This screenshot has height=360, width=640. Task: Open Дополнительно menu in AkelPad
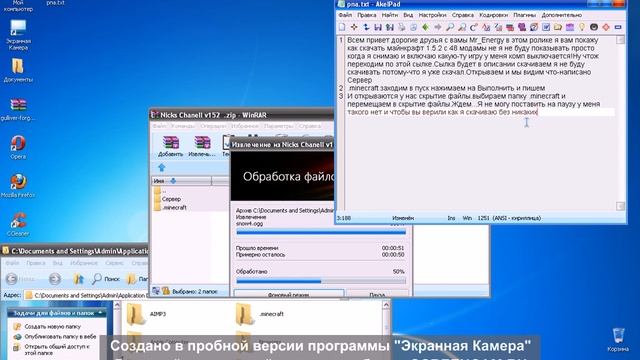(561, 15)
